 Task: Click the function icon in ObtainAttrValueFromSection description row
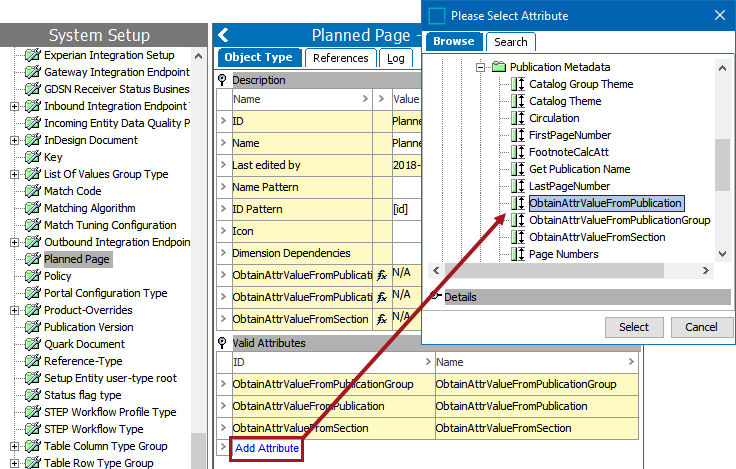[x=382, y=319]
